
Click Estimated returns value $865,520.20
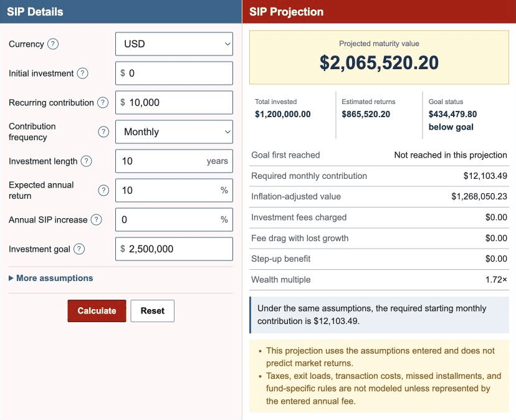tap(366, 114)
